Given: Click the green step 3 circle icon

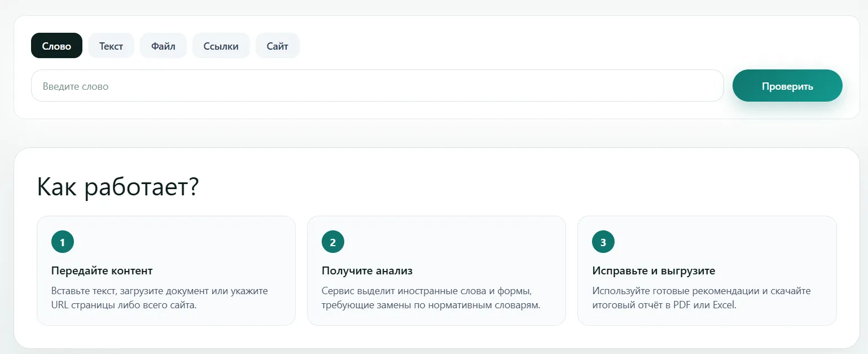Looking at the screenshot, I should [603, 241].
